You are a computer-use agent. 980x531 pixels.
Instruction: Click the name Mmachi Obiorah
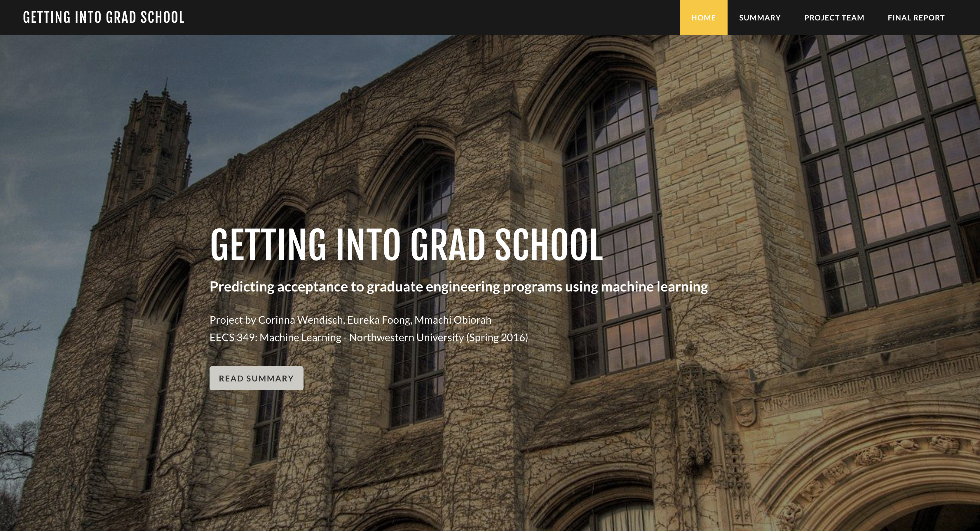click(x=453, y=320)
